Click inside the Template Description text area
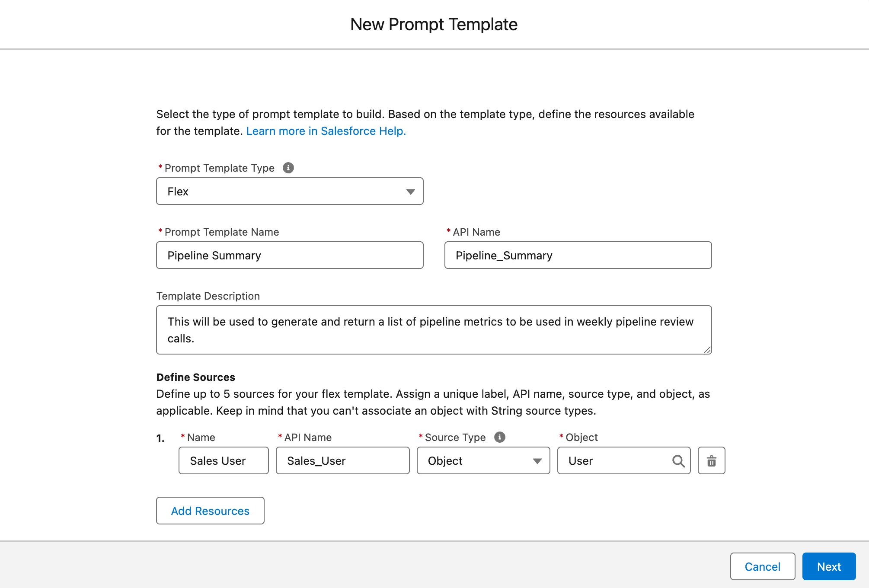The image size is (869, 588). pos(434,330)
